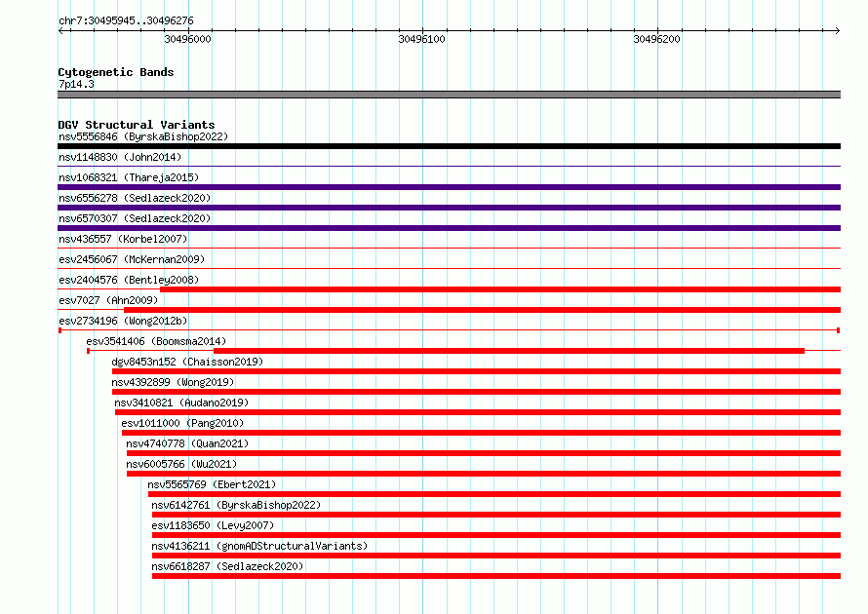Select nsv4136211 (gnomADStructuralVariants) label
868x614 pixels.
[x=259, y=546]
